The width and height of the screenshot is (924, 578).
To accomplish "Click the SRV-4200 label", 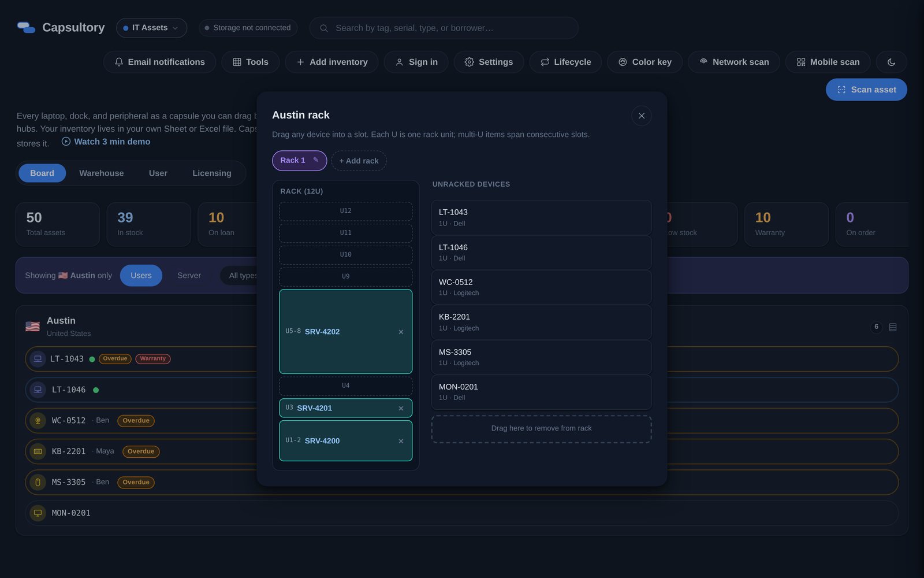I will tap(322, 440).
